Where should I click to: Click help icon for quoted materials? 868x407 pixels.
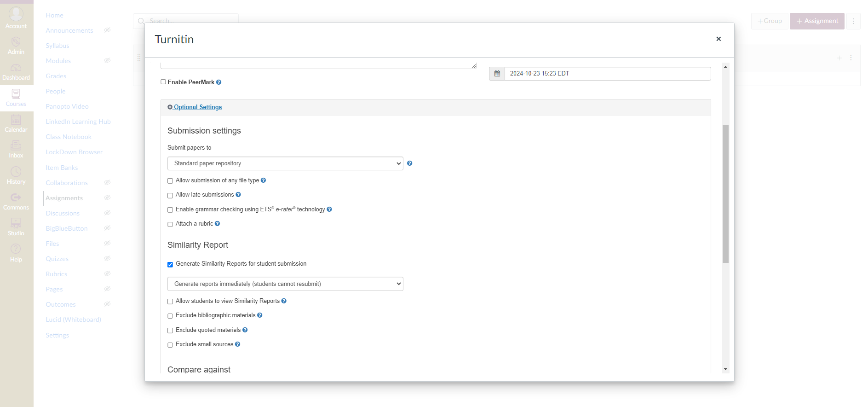coord(245,330)
